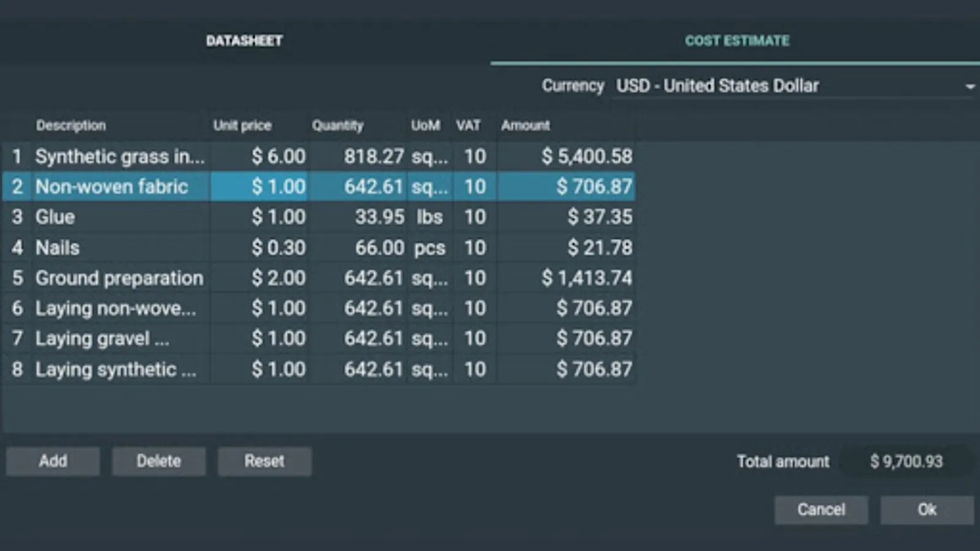The image size is (980, 551).
Task: Select the Ground preparation row
Action: tap(119, 277)
